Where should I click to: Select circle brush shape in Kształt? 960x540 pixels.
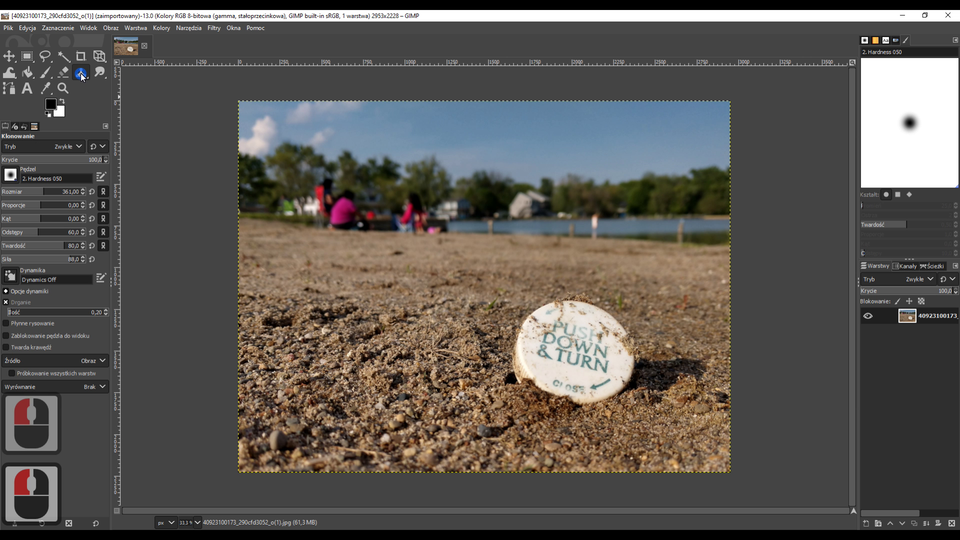(x=886, y=195)
